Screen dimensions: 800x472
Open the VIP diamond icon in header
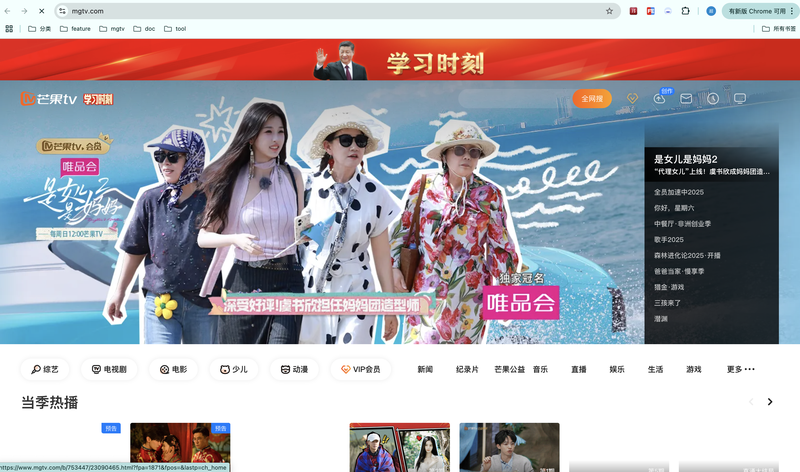[632, 98]
